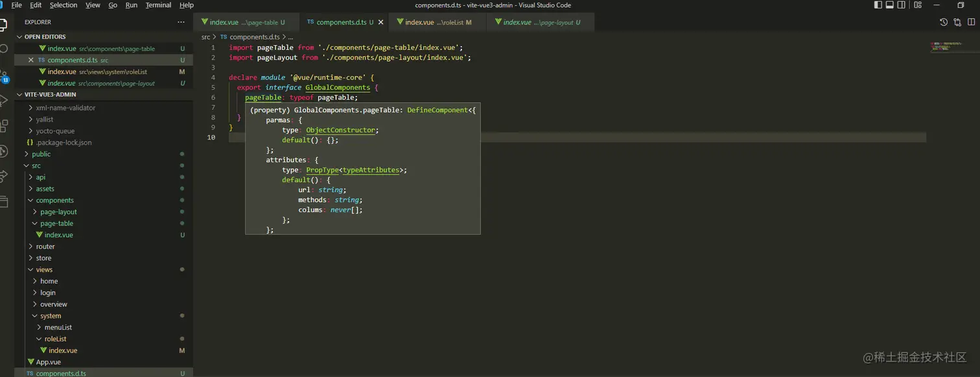Expand the public folder
980x377 pixels.
104,154
